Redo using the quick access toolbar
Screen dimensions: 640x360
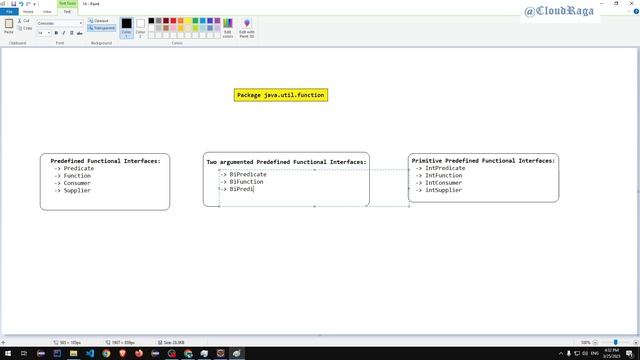click(28, 4)
